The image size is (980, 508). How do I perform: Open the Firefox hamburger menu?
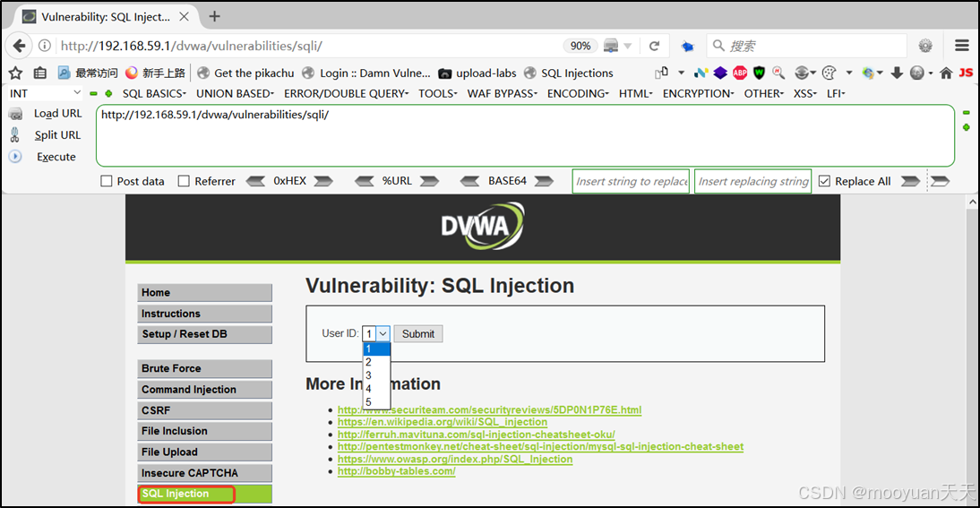tap(962, 46)
